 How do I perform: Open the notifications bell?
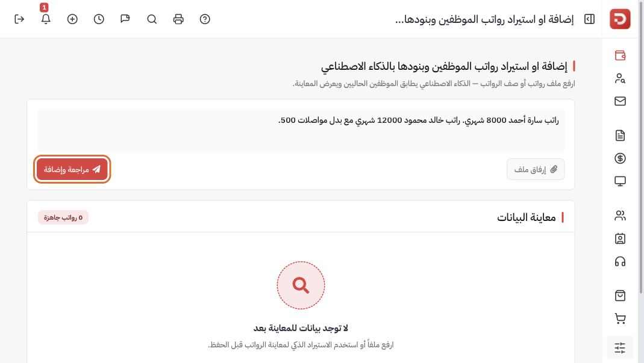pos(46,19)
